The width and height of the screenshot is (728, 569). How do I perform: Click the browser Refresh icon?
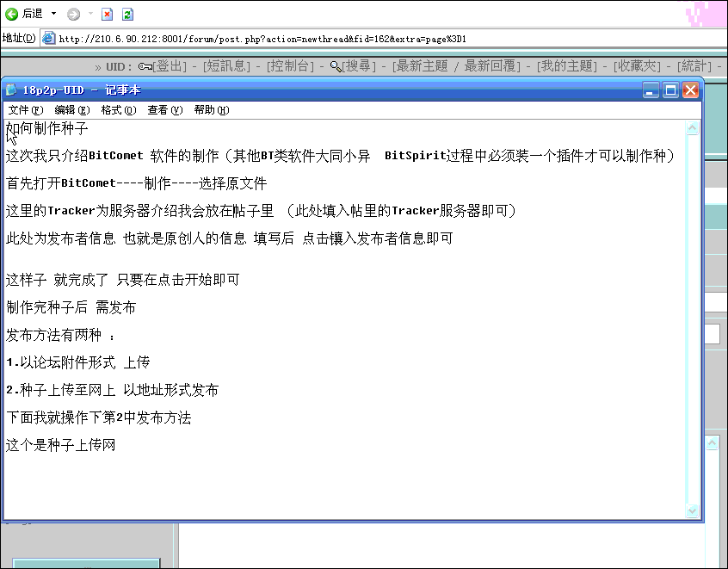coord(127,15)
